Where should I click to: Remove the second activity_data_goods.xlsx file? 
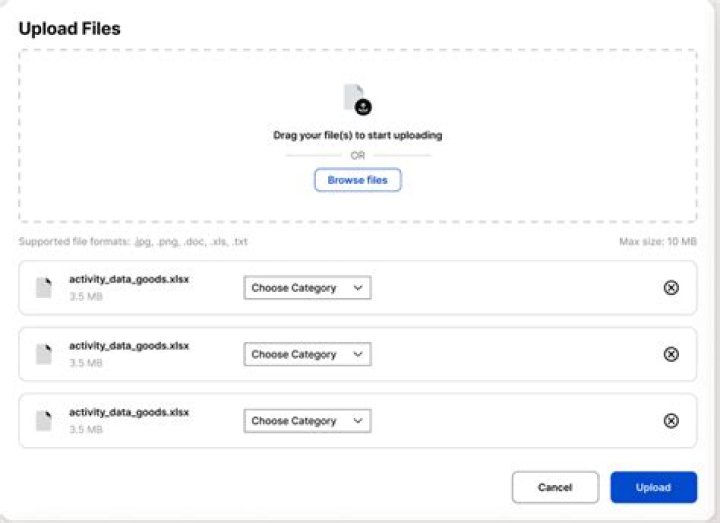pyautogui.click(x=671, y=354)
